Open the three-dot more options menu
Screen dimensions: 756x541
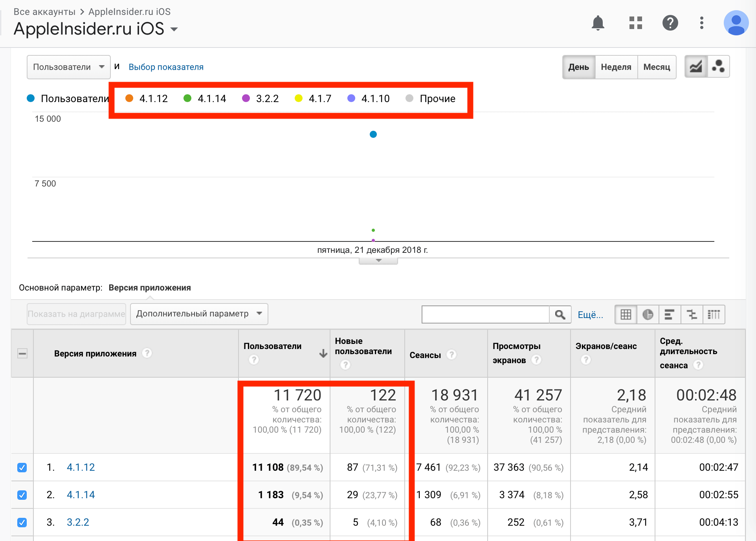tap(701, 23)
